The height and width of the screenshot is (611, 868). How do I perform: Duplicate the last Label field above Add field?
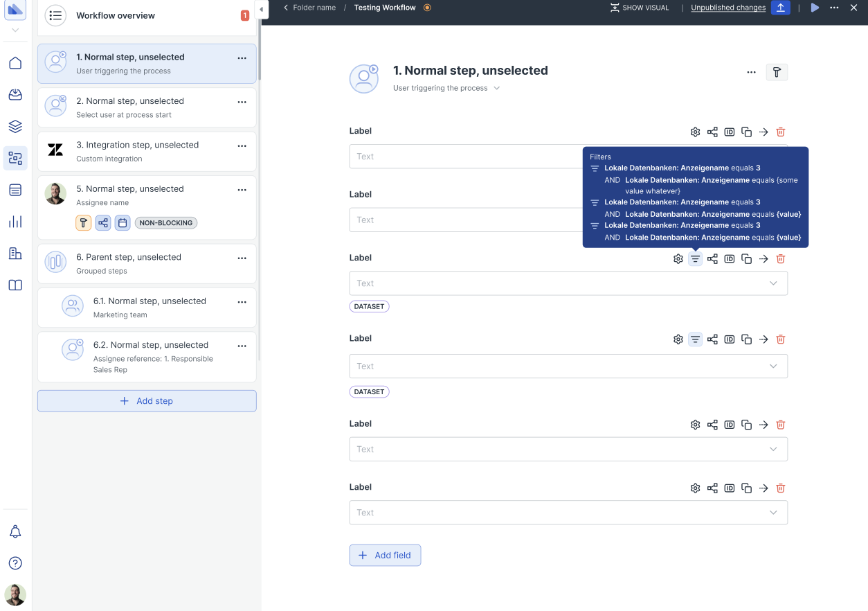(747, 488)
